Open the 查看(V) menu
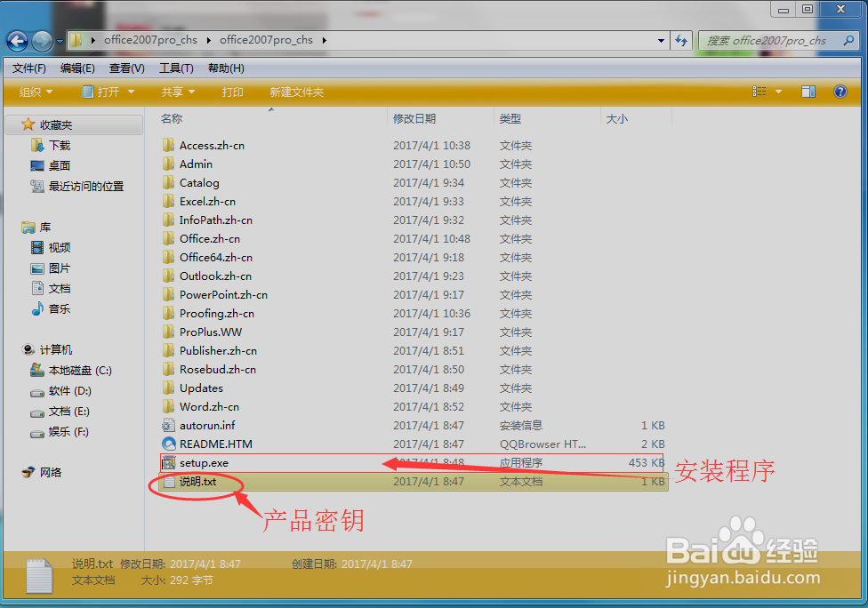This screenshot has width=868, height=608. (x=127, y=68)
